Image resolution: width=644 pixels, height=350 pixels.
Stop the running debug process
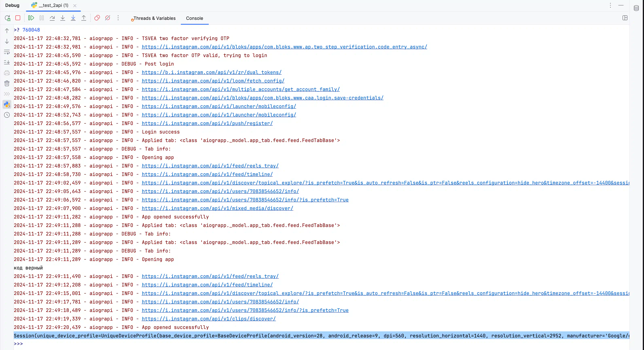pos(18,18)
